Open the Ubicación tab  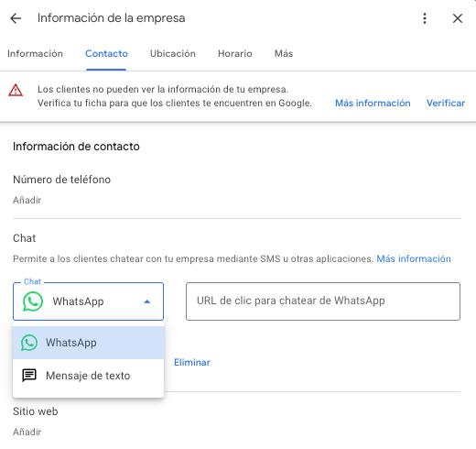(x=173, y=53)
